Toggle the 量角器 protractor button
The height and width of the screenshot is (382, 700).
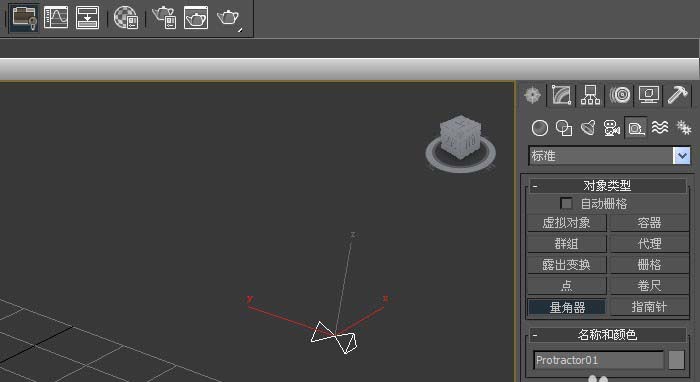[x=567, y=307]
